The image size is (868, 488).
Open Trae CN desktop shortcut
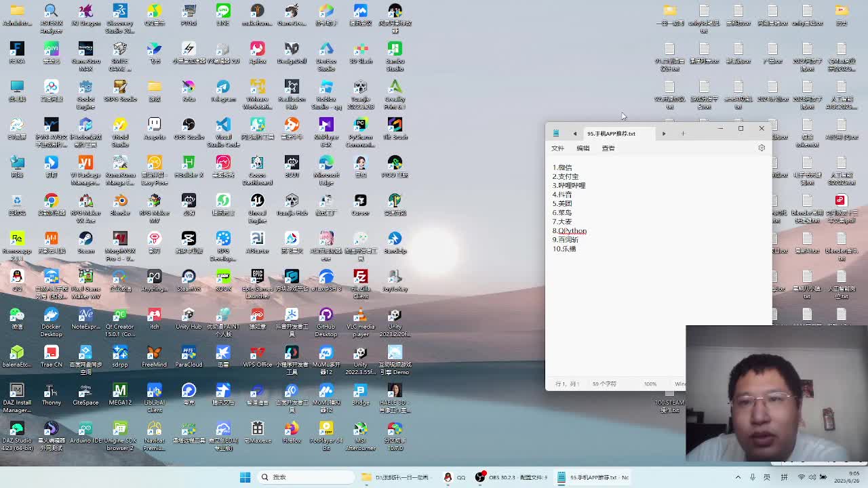pyautogui.click(x=51, y=357)
